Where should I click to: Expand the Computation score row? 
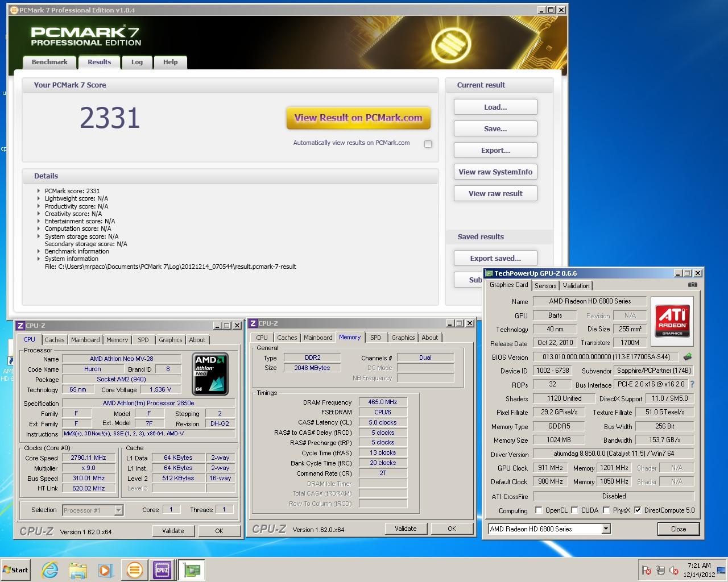39,228
